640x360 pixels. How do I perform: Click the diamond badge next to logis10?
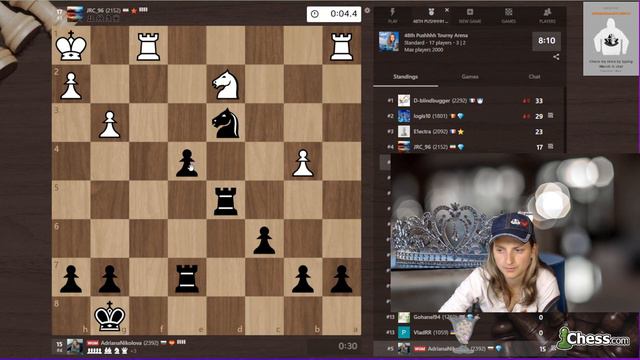pos(461,116)
